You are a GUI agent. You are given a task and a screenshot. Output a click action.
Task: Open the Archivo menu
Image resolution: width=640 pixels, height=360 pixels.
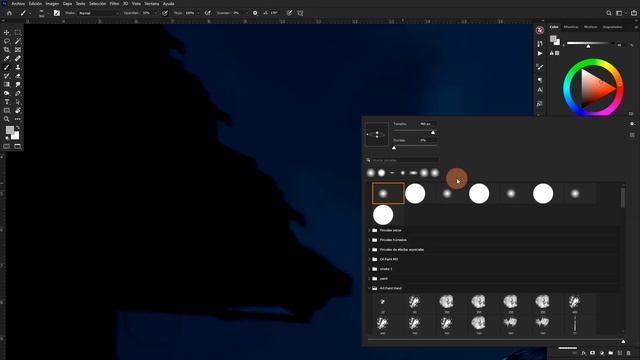point(18,4)
